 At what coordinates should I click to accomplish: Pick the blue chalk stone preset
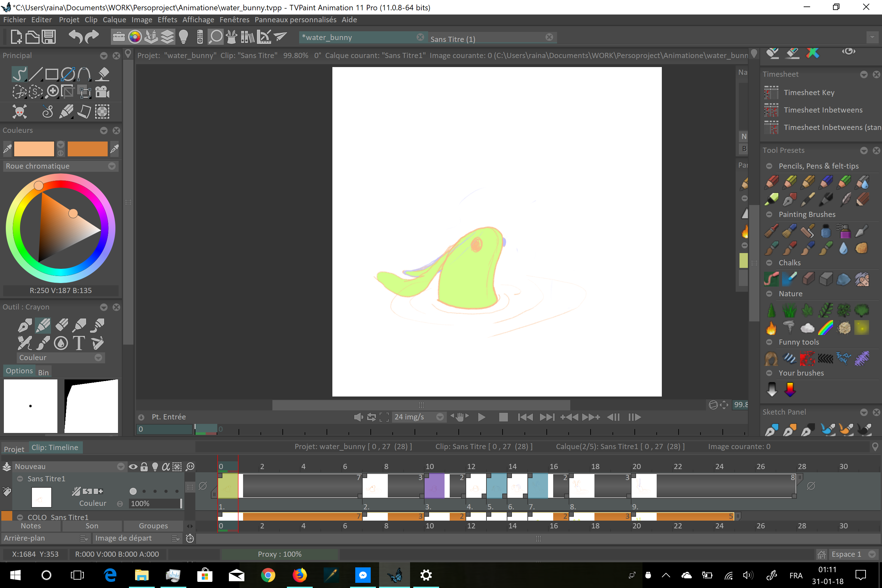pyautogui.click(x=843, y=279)
